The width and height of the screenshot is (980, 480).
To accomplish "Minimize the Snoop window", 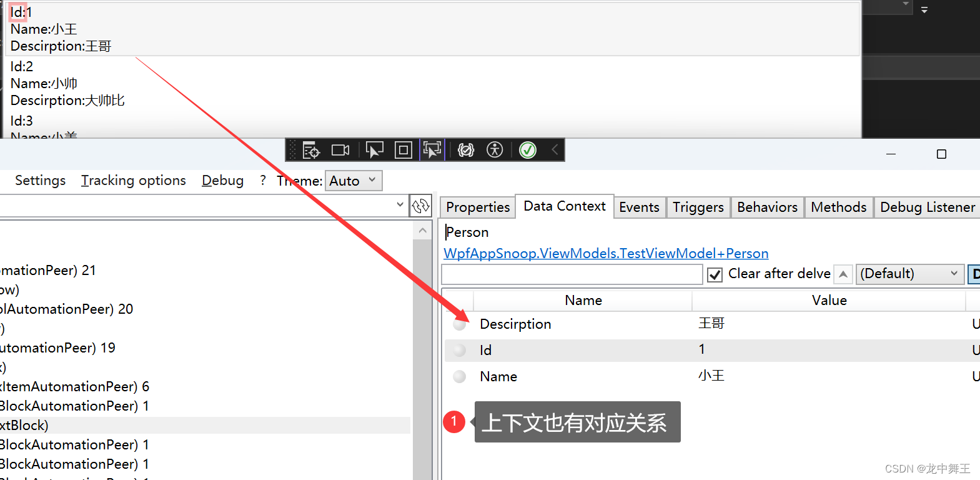I will [x=891, y=154].
